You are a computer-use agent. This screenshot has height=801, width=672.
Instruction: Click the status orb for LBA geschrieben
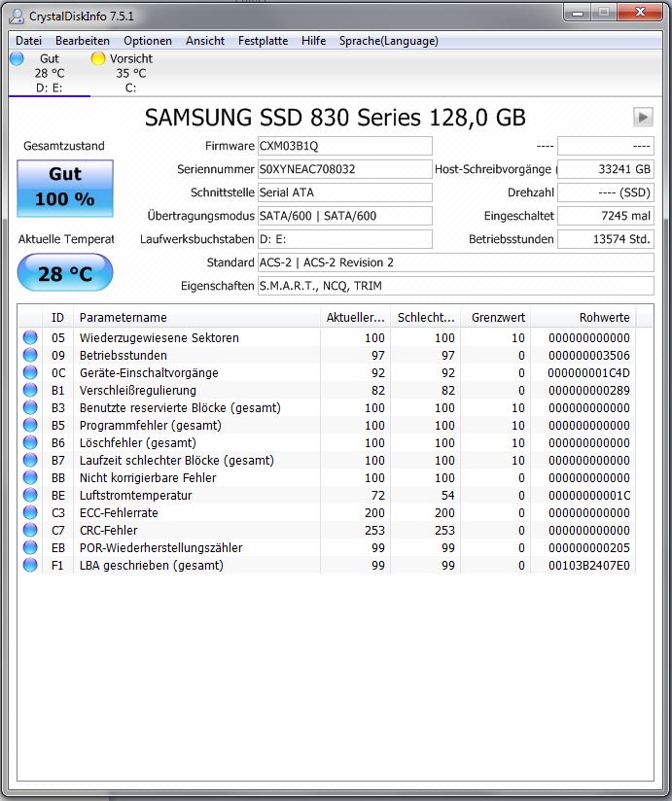click(30, 565)
